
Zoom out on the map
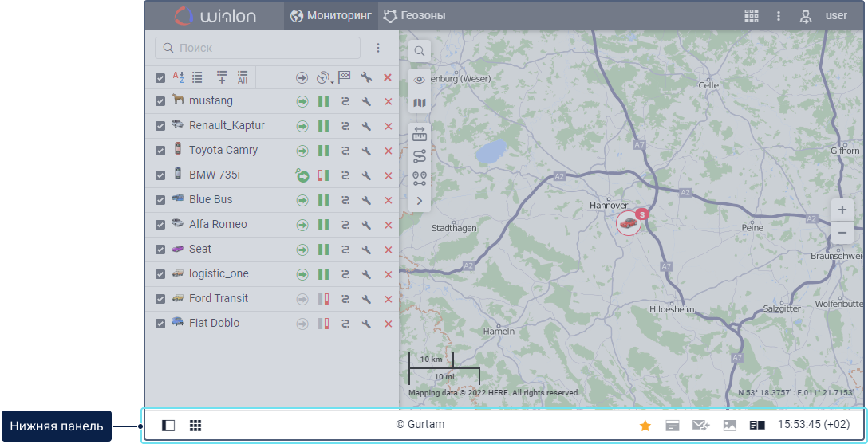(x=842, y=233)
